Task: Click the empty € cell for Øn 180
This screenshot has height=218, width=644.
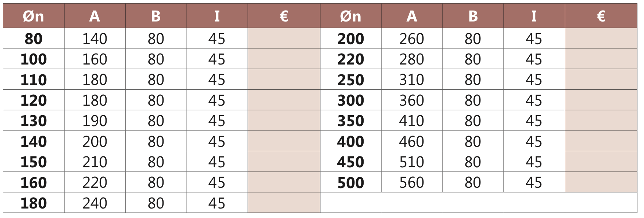Action: point(284,203)
